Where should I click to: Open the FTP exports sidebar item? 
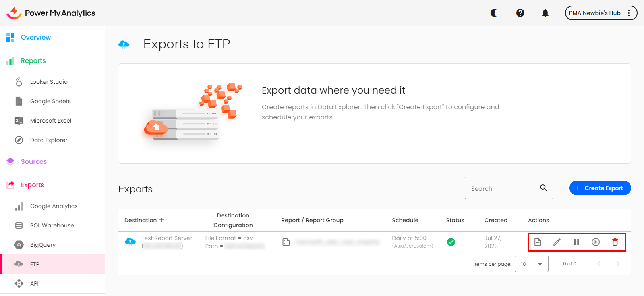tap(35, 264)
